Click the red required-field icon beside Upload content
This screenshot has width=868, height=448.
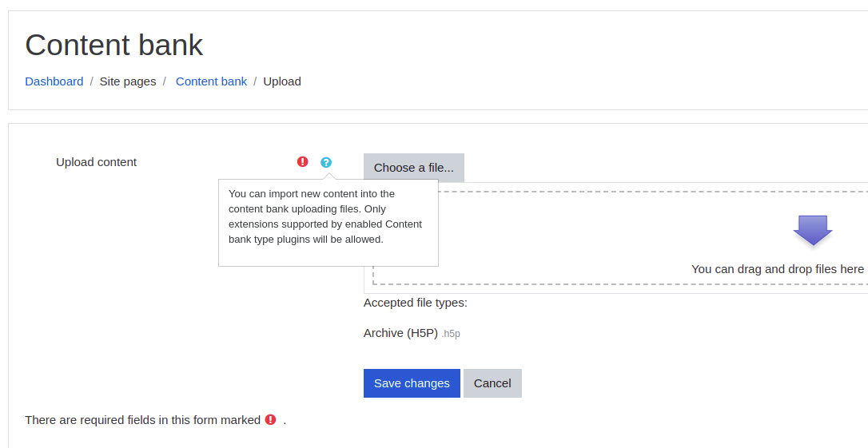click(302, 161)
